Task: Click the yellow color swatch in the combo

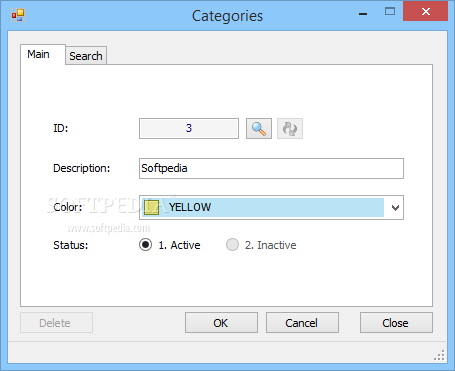Action: tap(151, 207)
